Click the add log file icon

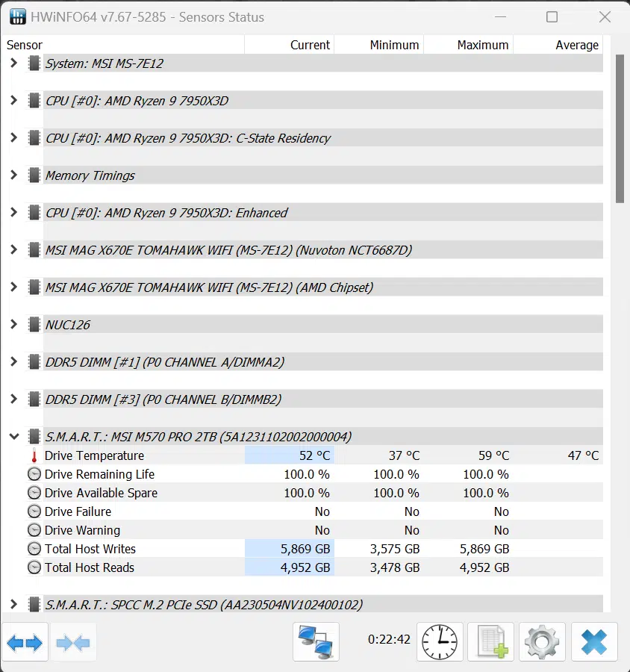tap(490, 642)
